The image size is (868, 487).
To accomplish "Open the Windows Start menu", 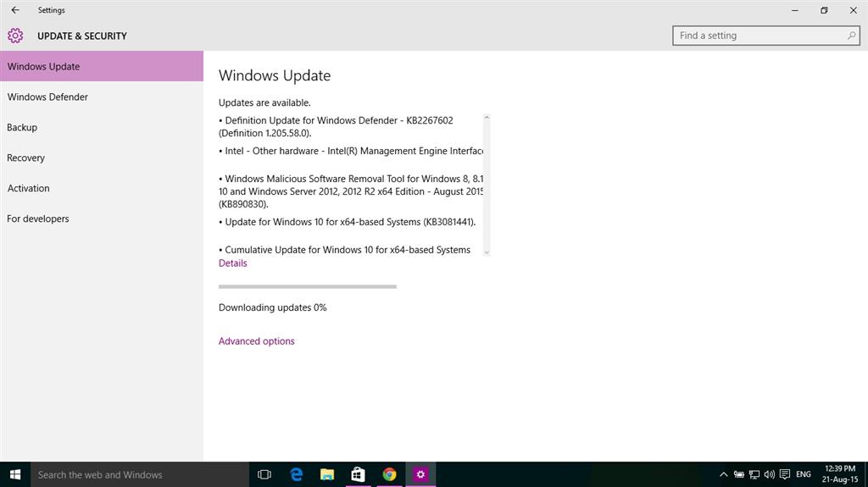I will click(15, 474).
